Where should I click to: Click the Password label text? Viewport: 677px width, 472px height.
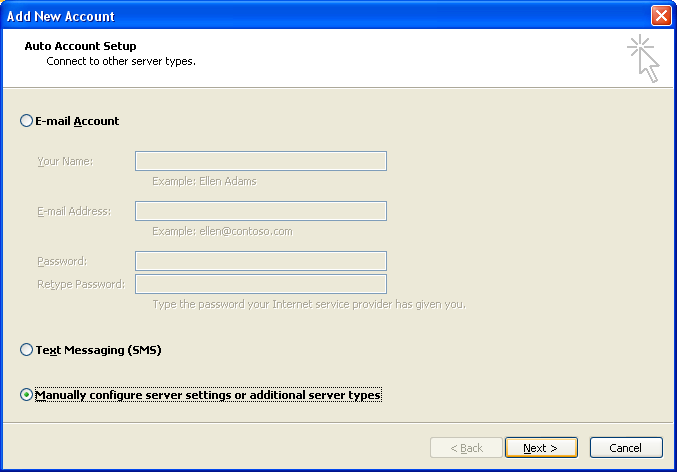(62, 261)
